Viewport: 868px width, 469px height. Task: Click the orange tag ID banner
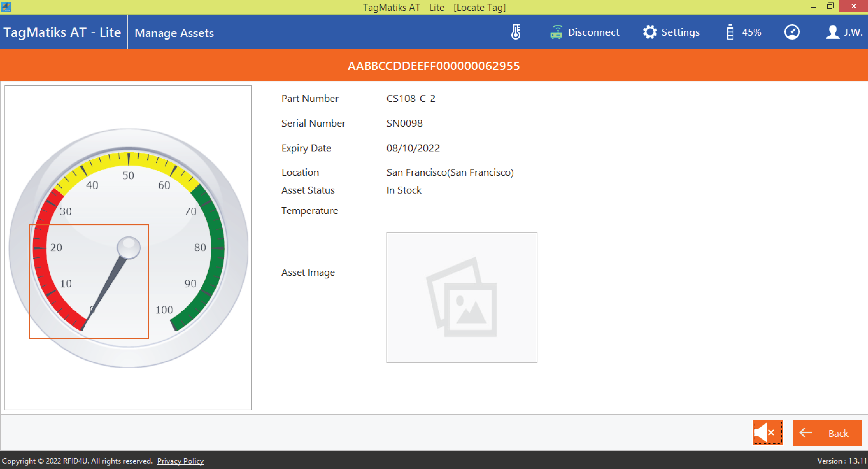click(x=434, y=66)
